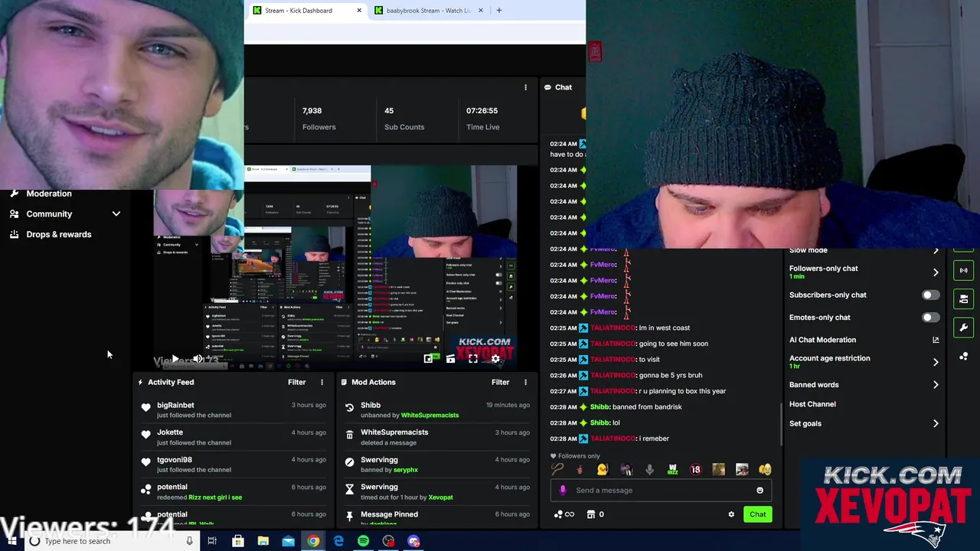Open AI Chat Moderation entry

[822, 340]
